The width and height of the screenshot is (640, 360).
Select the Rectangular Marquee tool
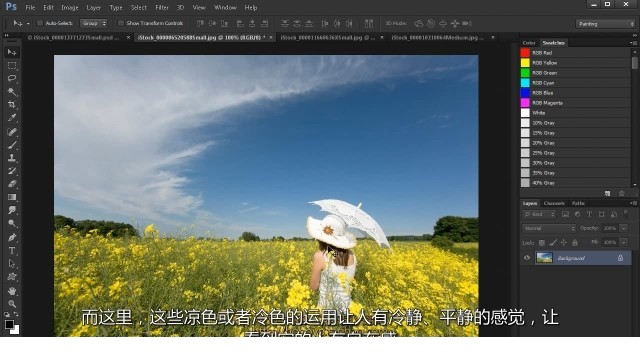pos(12,65)
